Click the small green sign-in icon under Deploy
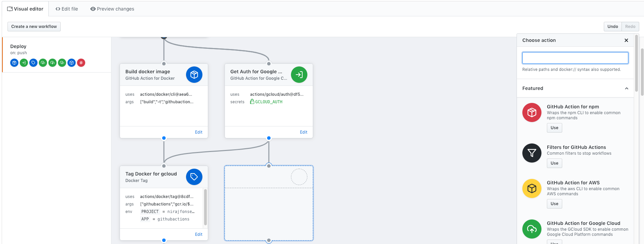This screenshot has height=244, width=644. (x=24, y=63)
